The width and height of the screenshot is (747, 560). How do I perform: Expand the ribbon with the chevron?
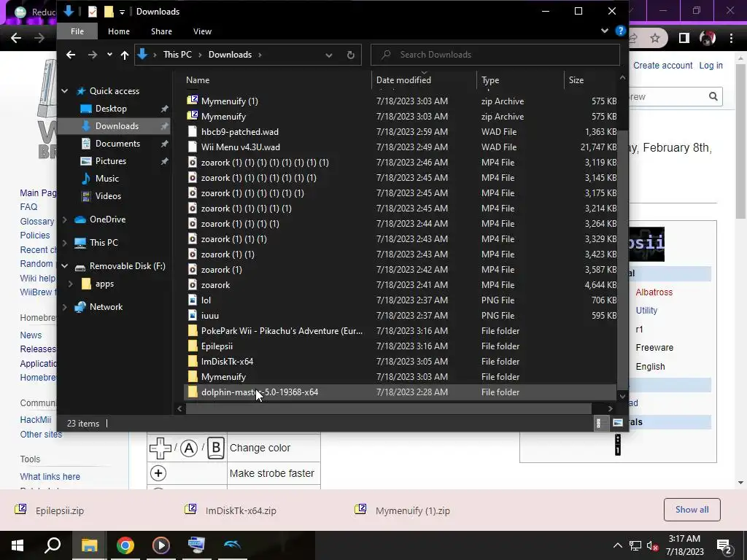[604, 31]
